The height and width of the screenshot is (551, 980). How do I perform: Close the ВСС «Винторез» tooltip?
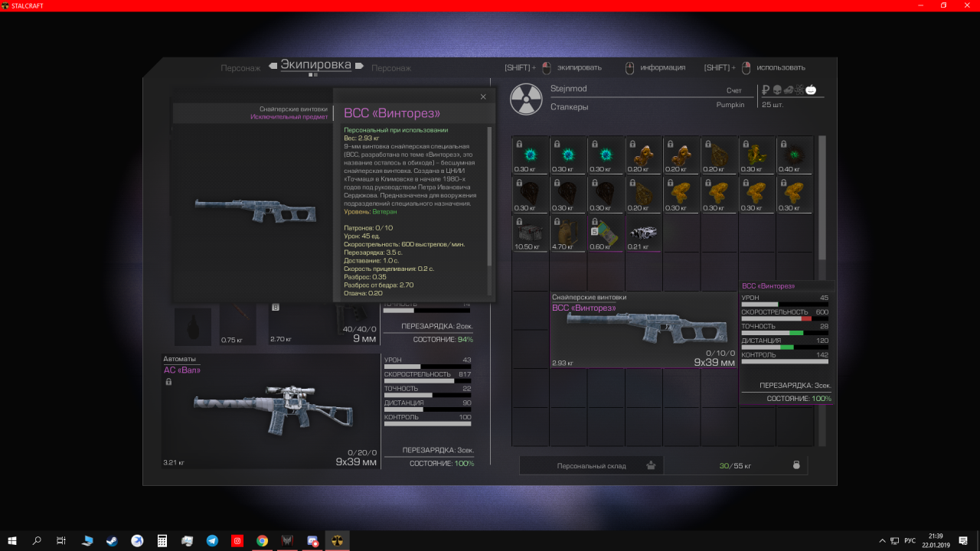pyautogui.click(x=483, y=96)
